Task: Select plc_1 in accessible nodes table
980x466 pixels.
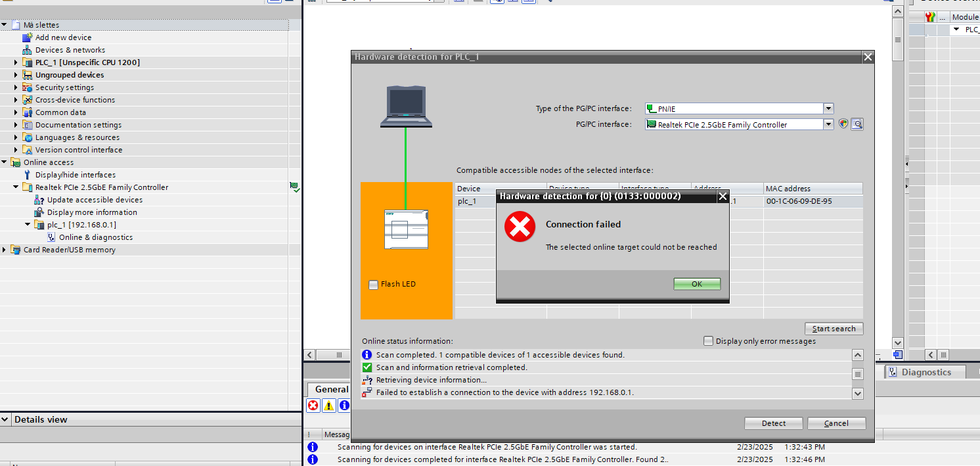Action: [x=467, y=201]
